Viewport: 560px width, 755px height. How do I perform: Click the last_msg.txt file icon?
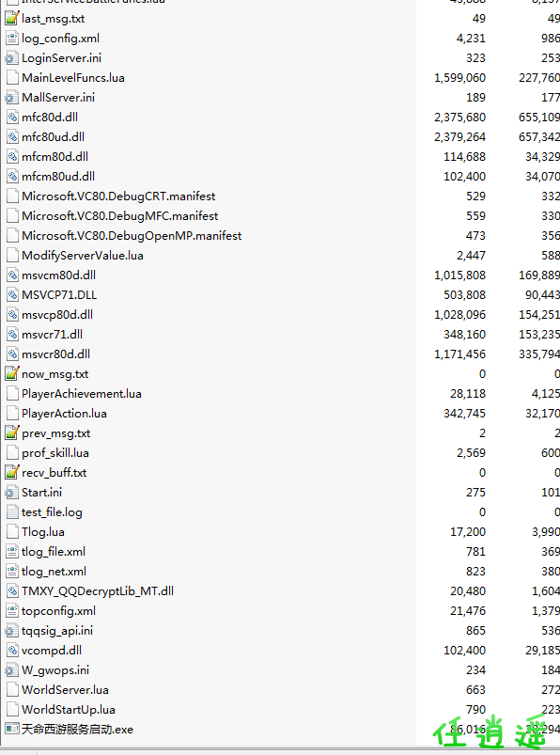(x=11, y=18)
